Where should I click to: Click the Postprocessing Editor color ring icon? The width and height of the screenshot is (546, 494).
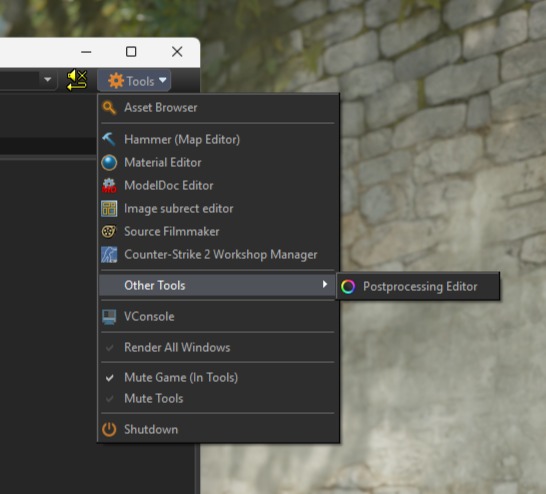coord(348,287)
